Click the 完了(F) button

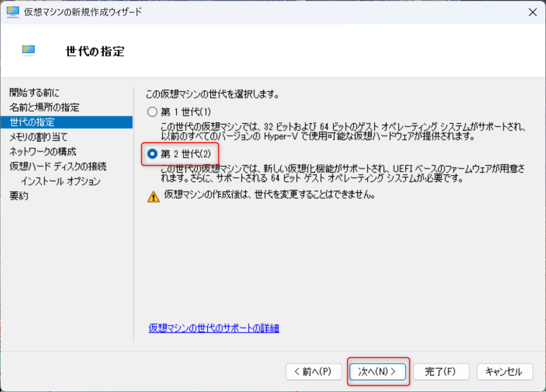pyautogui.click(x=441, y=372)
